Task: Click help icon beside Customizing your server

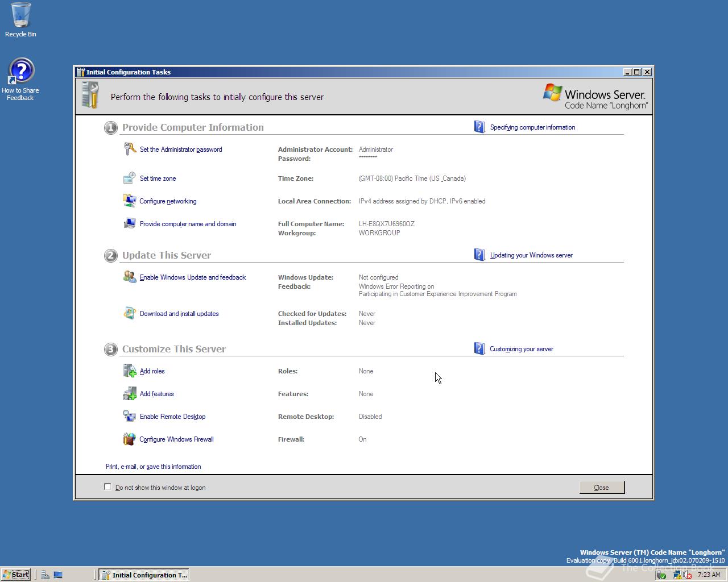Action: pyautogui.click(x=479, y=348)
